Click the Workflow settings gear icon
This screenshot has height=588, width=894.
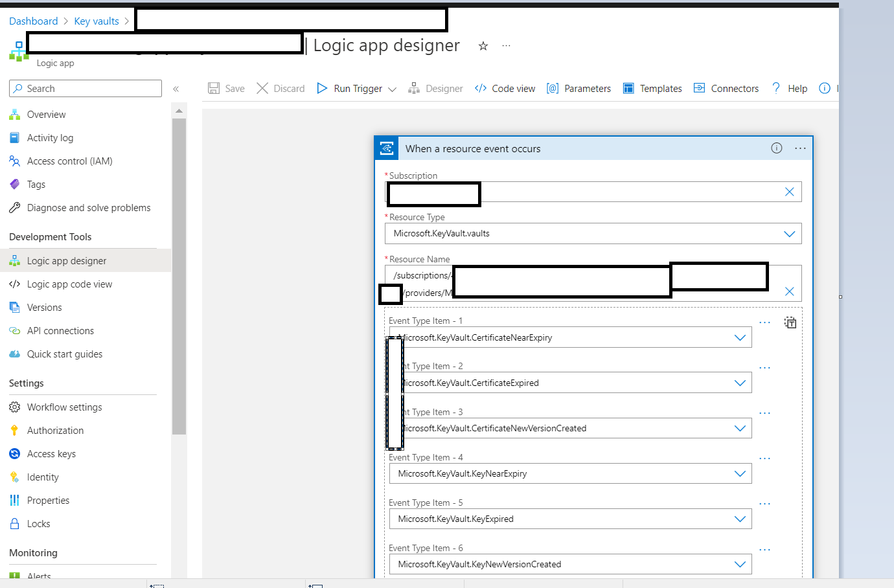coord(14,407)
